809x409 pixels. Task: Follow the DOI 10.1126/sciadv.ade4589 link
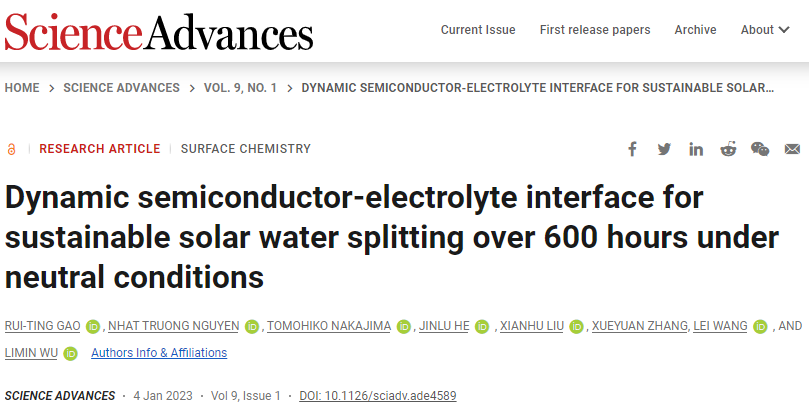[378, 396]
